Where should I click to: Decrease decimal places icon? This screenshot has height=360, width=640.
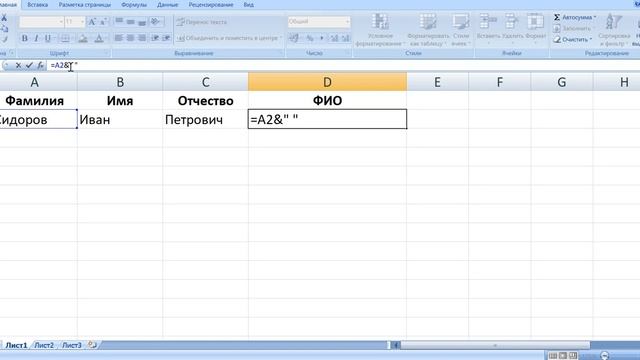tap(346, 38)
